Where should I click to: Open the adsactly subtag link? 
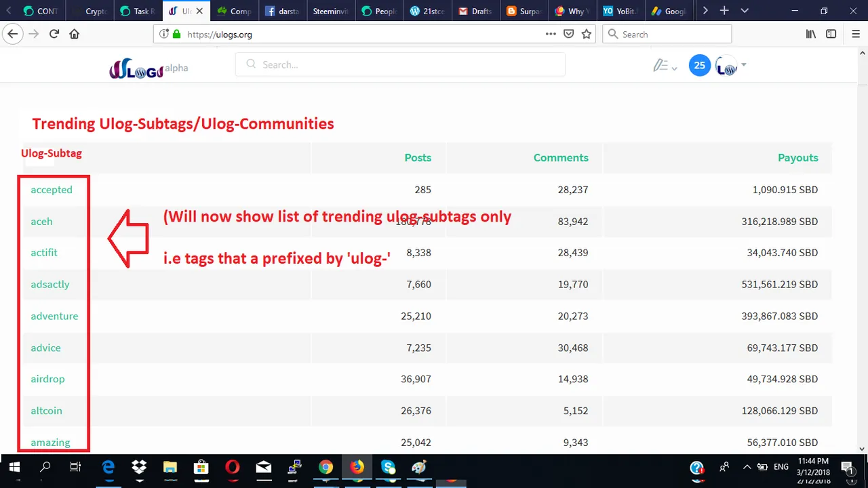point(50,284)
